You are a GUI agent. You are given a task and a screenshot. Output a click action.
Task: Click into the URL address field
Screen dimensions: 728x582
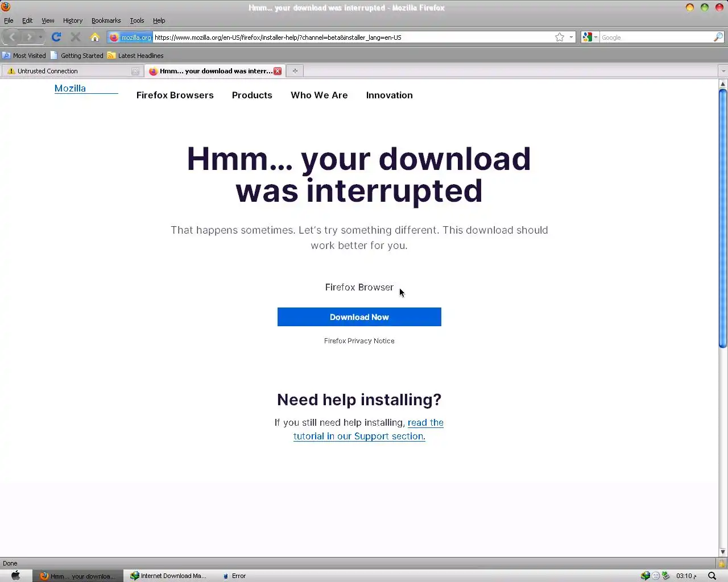[353, 37]
